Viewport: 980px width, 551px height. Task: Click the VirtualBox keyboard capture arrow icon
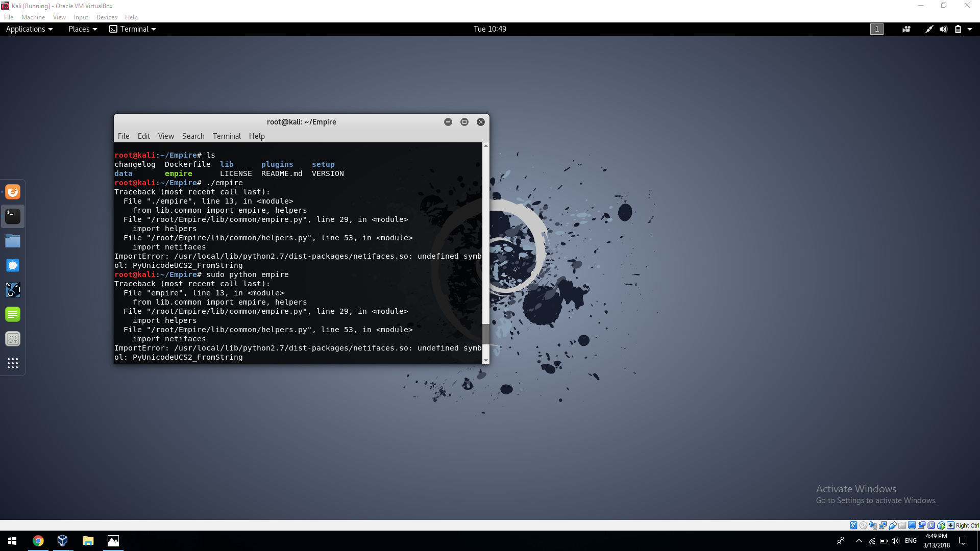950,525
